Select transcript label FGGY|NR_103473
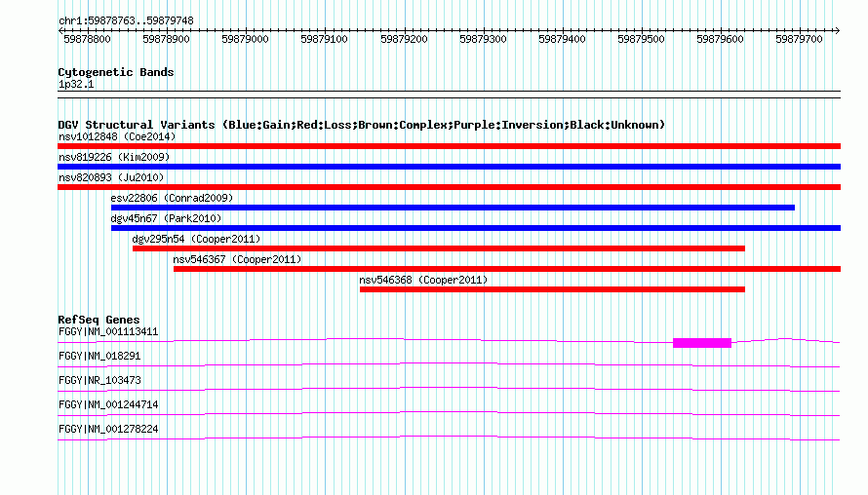 tap(99, 381)
